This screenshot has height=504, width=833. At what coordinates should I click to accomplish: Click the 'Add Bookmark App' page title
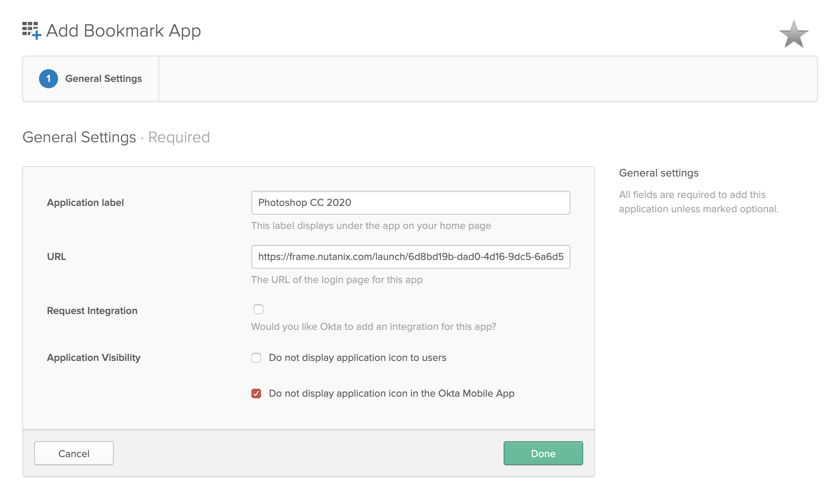click(123, 31)
